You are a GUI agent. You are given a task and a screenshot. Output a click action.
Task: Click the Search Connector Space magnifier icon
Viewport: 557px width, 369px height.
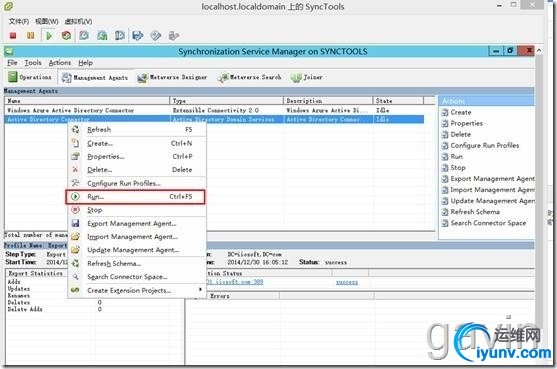75,277
